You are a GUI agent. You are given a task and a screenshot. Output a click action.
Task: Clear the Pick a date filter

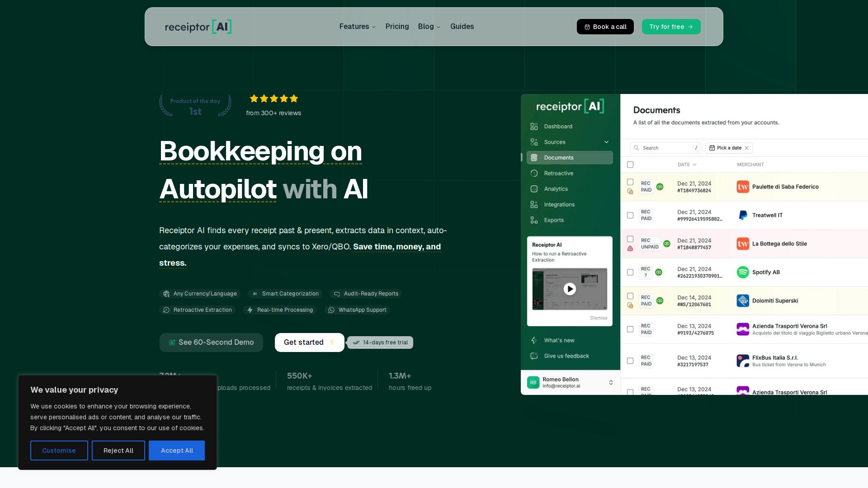(x=748, y=148)
